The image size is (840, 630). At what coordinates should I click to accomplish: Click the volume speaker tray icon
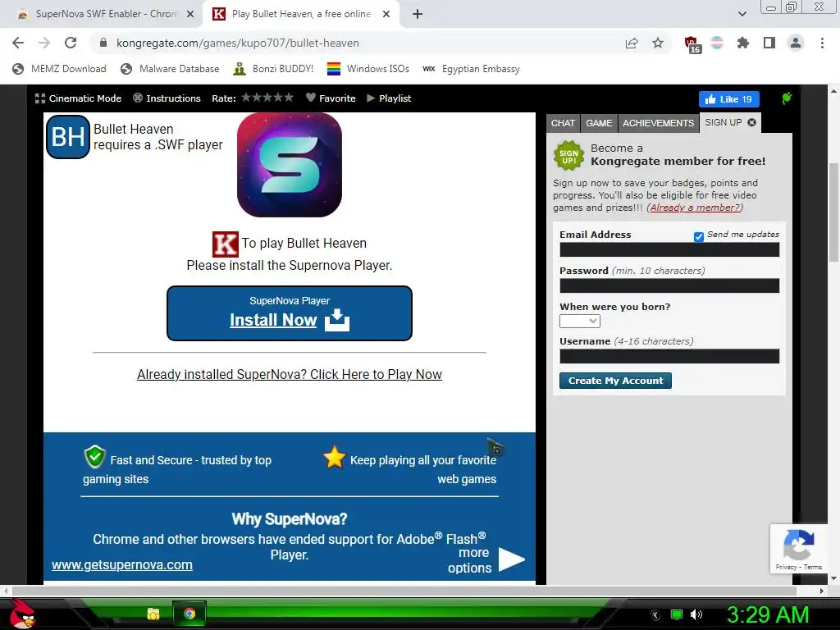tap(696, 614)
